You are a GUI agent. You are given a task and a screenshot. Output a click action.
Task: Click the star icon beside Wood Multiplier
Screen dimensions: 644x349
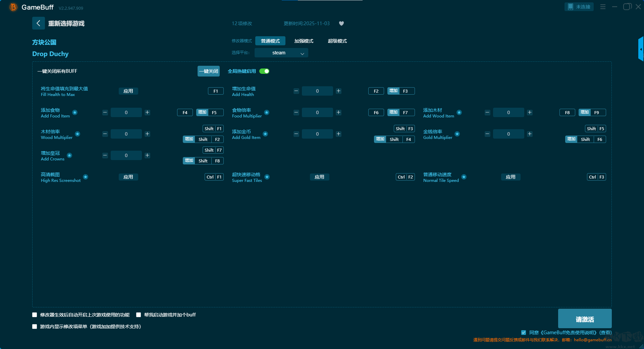(x=77, y=134)
